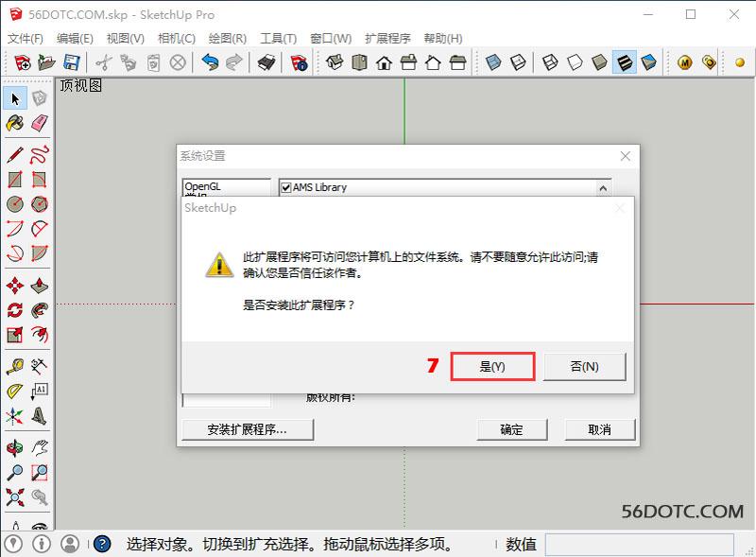The width and height of the screenshot is (756, 557).
Task: Open the 扩展程序 menu
Action: 387,39
